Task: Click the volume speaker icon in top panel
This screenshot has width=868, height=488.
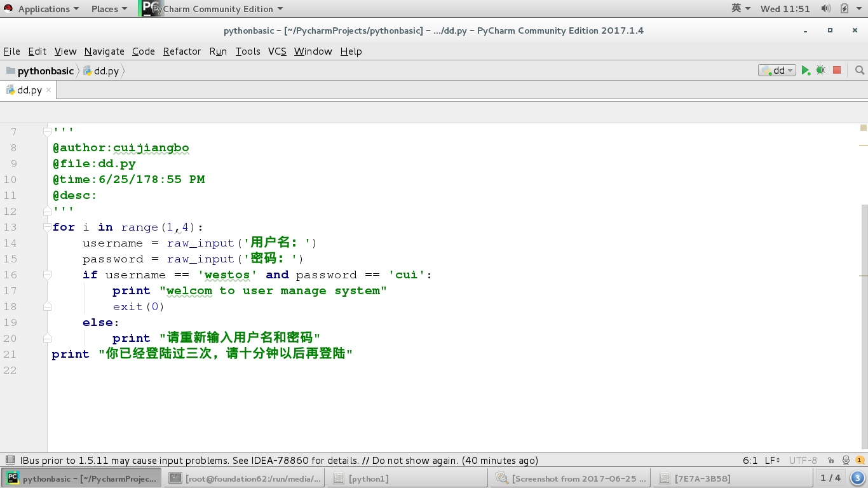Action: [826, 8]
